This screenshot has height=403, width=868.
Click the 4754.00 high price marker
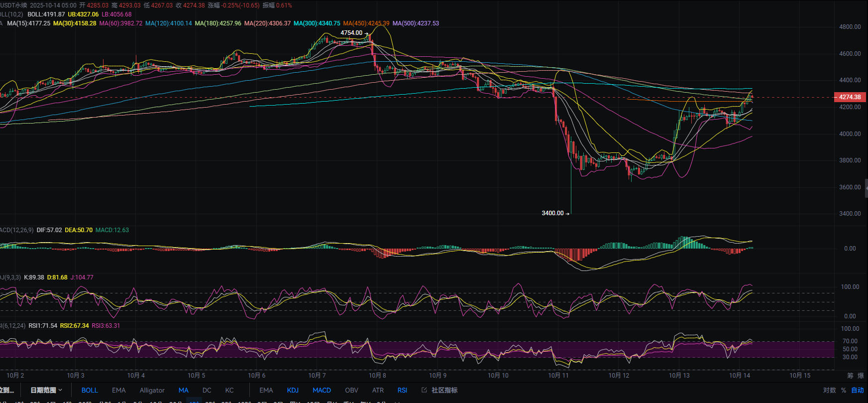tap(351, 33)
